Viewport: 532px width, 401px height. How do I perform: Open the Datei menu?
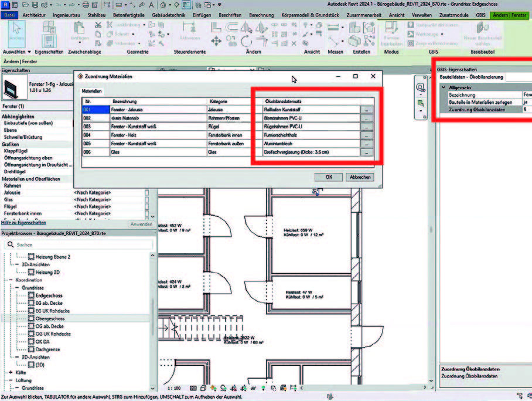click(9, 15)
